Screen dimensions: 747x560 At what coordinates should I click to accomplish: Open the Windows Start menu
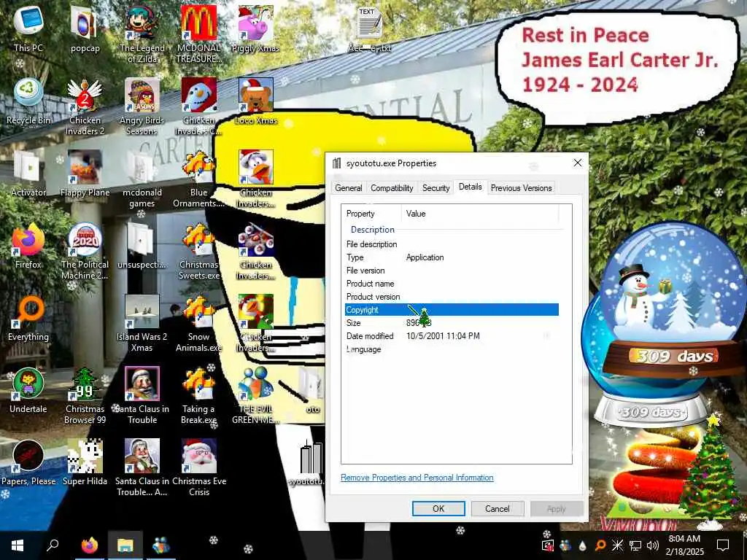click(x=18, y=545)
